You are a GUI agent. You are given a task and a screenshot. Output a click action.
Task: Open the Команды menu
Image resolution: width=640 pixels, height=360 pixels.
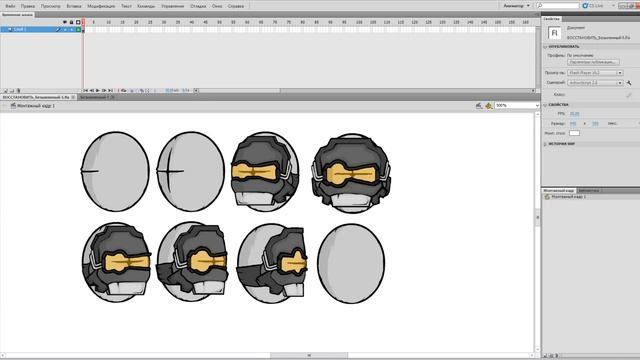[146, 6]
